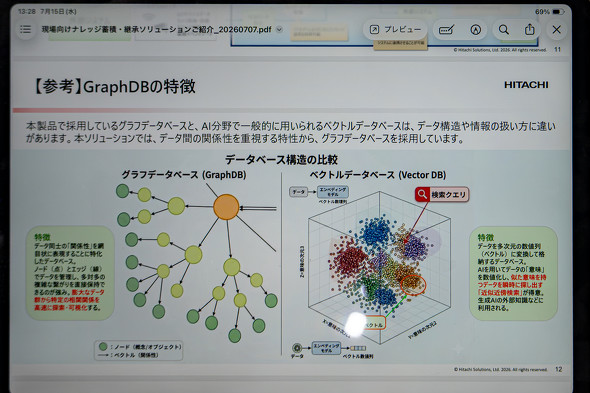Tap the HITACHI logo on the slide
Screen dimensions: 590x393
(526, 85)
